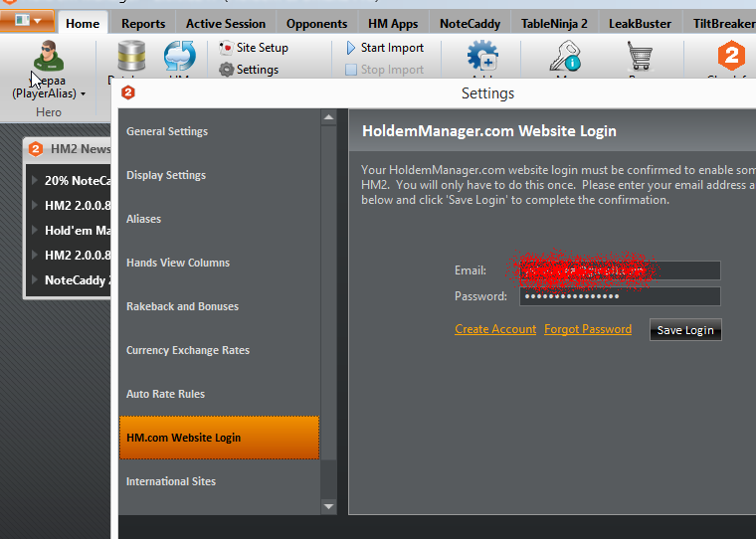Select HM.com Website Login category

pos(219,438)
